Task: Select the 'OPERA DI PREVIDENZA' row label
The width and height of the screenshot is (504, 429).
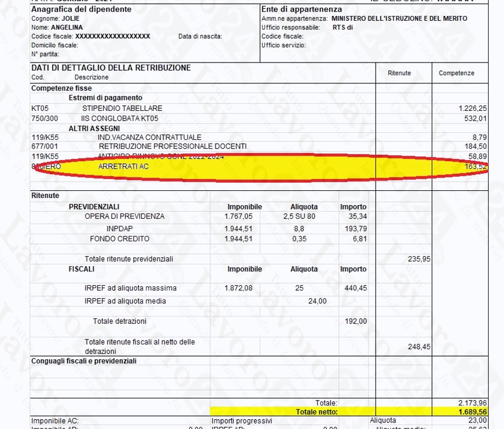Action: (124, 217)
